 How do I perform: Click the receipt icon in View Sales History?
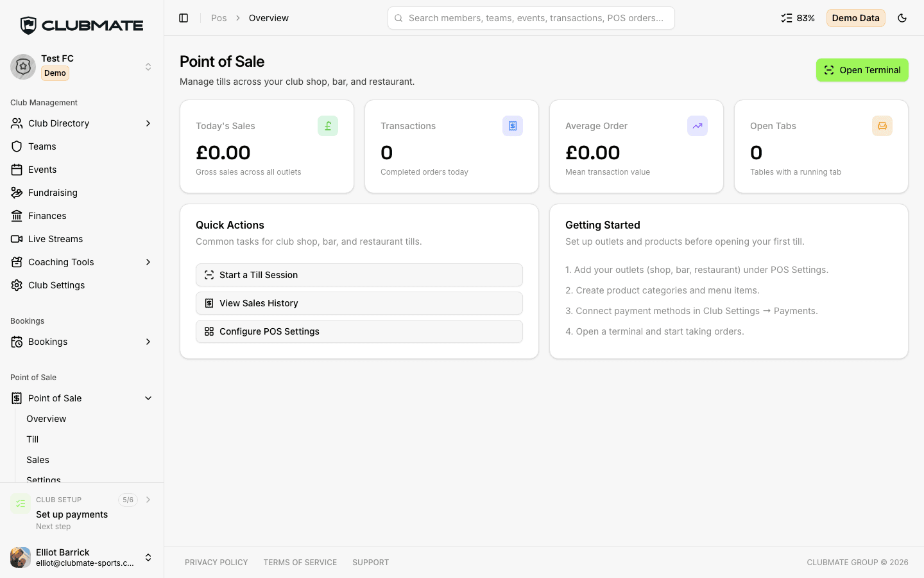click(209, 303)
